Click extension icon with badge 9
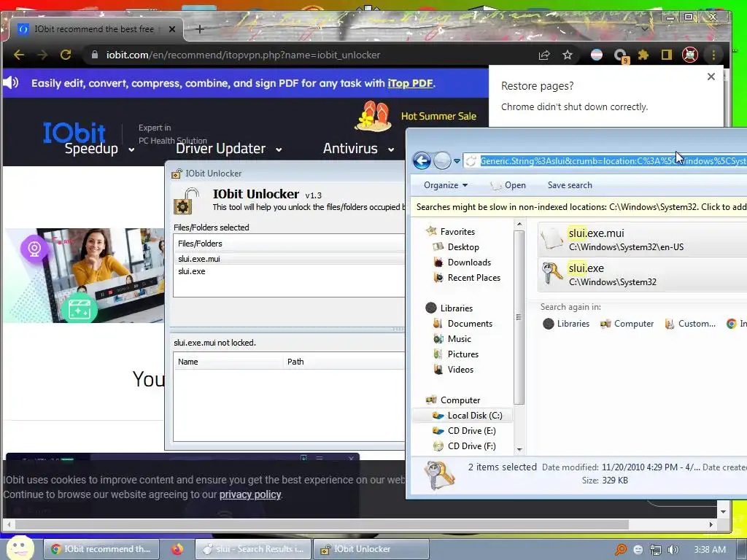 pos(620,55)
